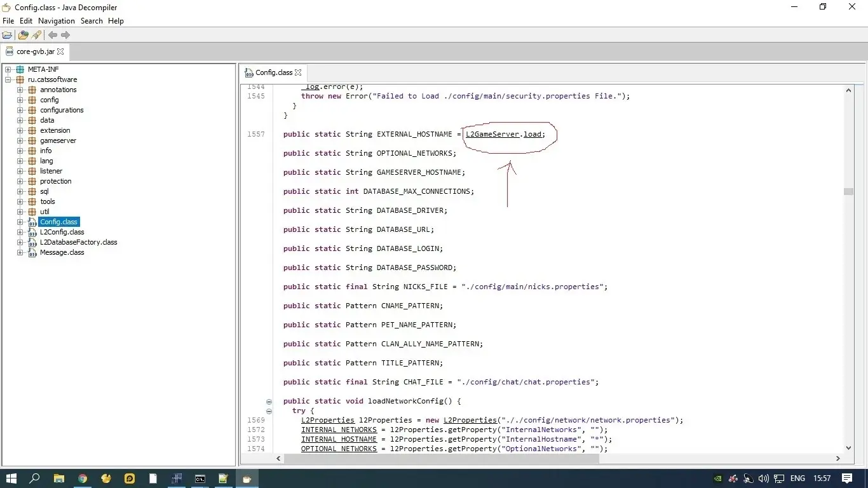The height and width of the screenshot is (488, 868).
Task: Click the Backward navigation arrow
Action: pyautogui.click(x=53, y=35)
